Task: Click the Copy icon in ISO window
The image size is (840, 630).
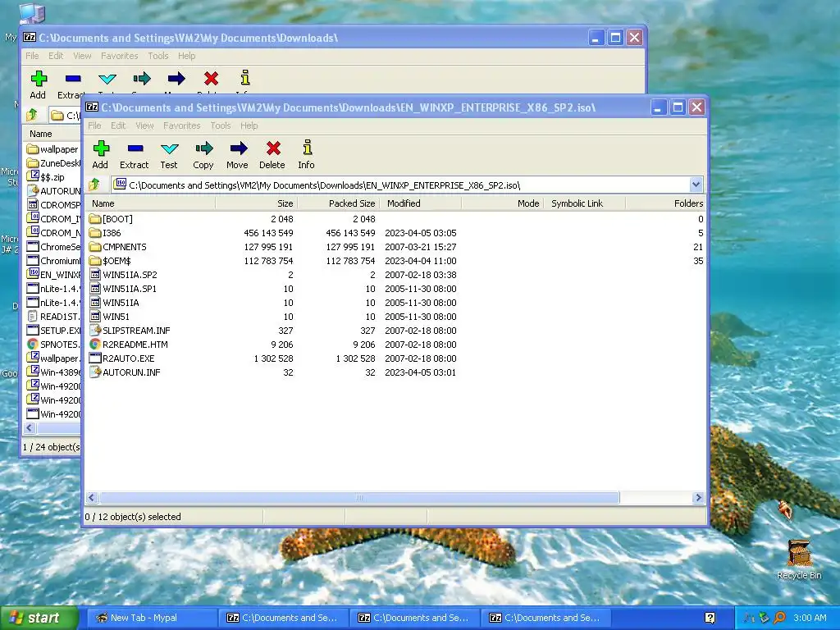Action: pyautogui.click(x=203, y=148)
